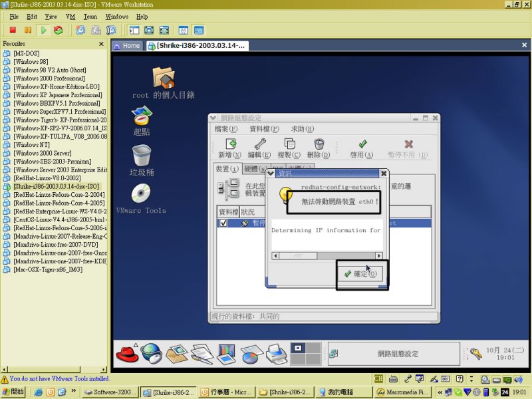This screenshot has height=399, width=532.
Task: Open the printer manager panel icon
Action: [x=277, y=354]
